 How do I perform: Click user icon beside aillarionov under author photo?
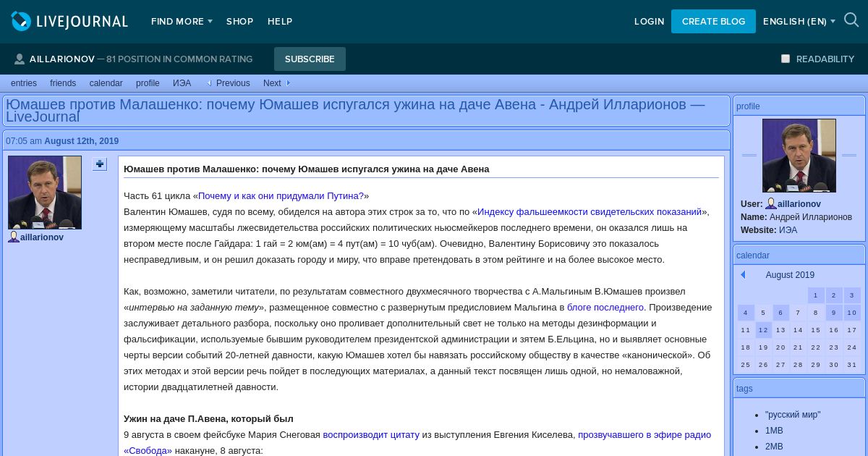pyautogui.click(x=14, y=237)
